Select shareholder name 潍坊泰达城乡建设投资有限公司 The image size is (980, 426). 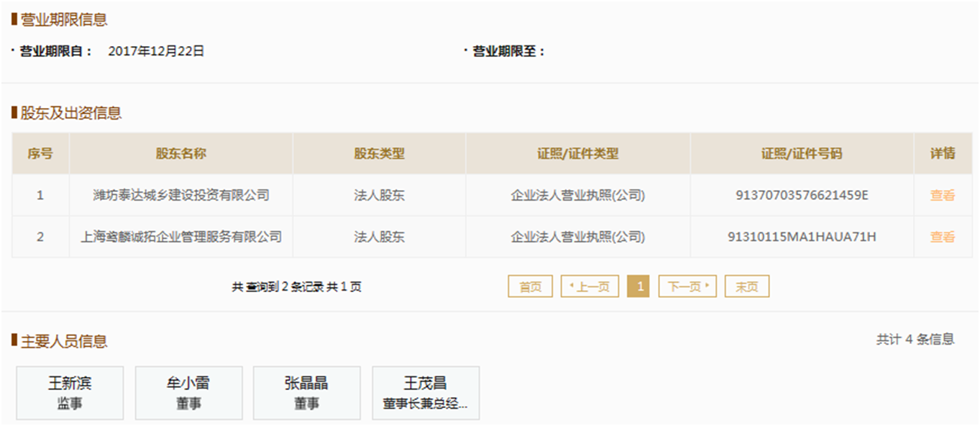pyautogui.click(x=180, y=195)
